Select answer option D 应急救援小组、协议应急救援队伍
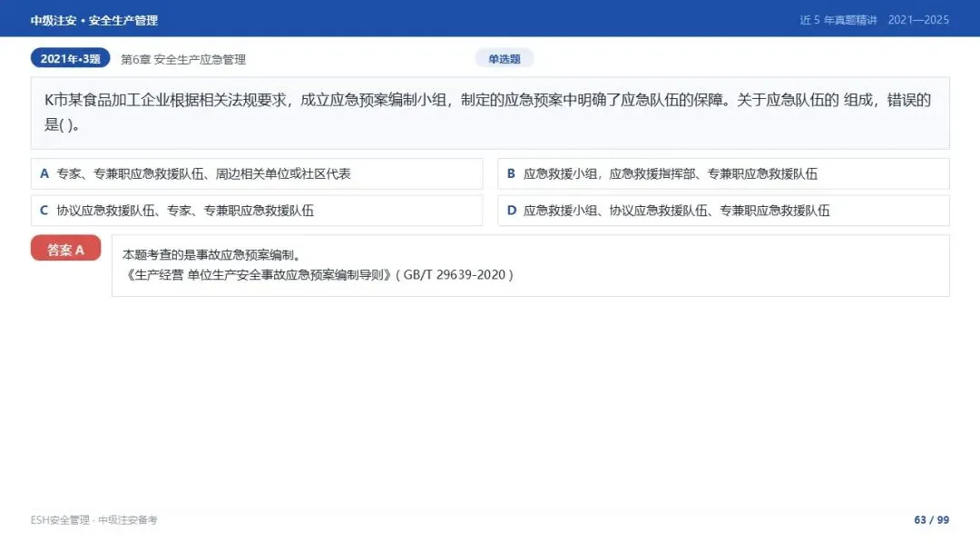The image size is (980, 552). (723, 211)
